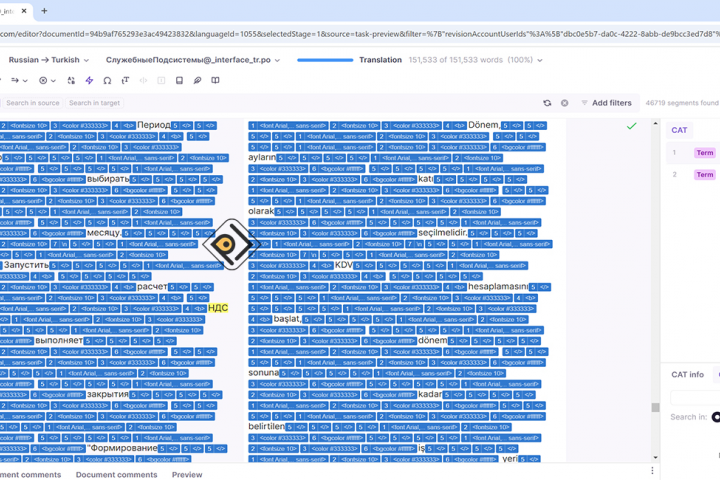Open the Segment comments tab at bottom left
The width and height of the screenshot is (720, 480).
[30, 474]
